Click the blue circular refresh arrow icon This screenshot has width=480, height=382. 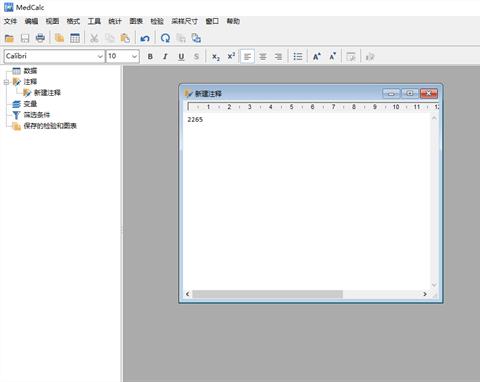[165, 38]
